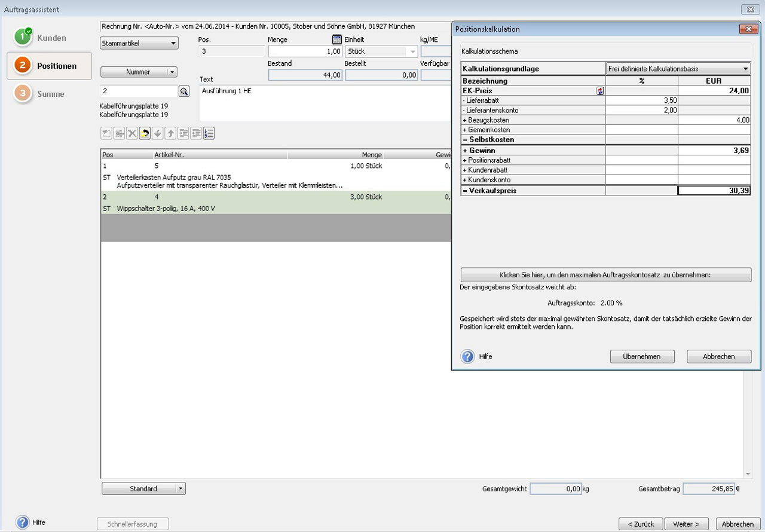The width and height of the screenshot is (765, 532).
Task: Select the Verteilerkasten Aufputz grau RAL 7035 position row
Action: (276, 175)
